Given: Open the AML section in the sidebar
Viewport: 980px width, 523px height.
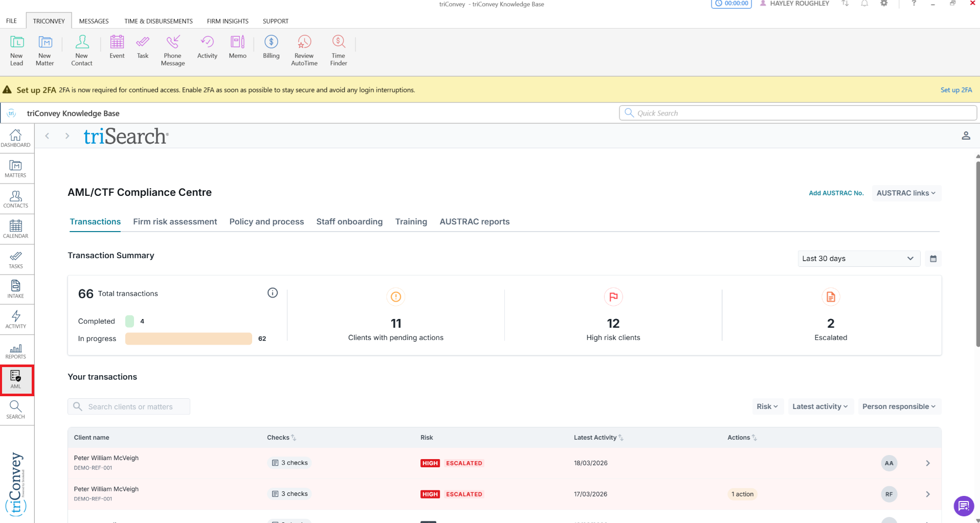Looking at the screenshot, I should (x=16, y=380).
